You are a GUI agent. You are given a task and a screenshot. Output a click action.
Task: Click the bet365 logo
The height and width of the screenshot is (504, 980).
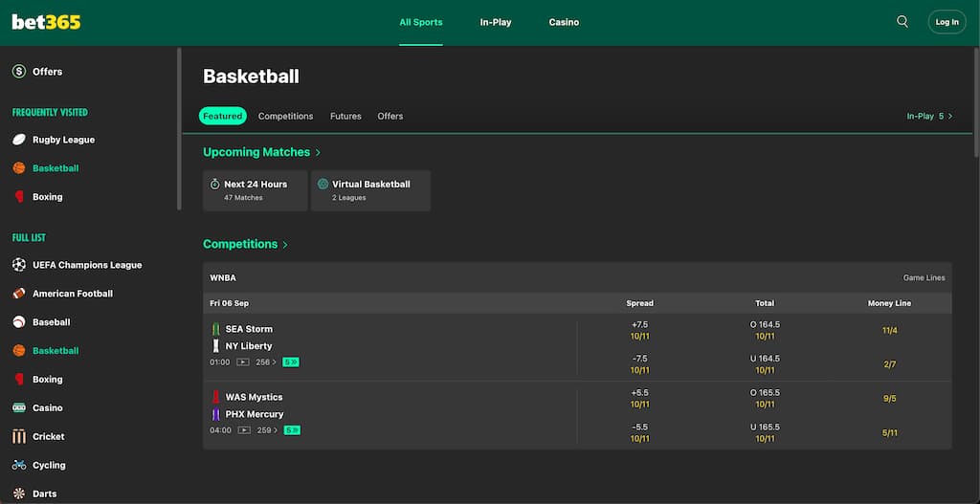(46, 23)
